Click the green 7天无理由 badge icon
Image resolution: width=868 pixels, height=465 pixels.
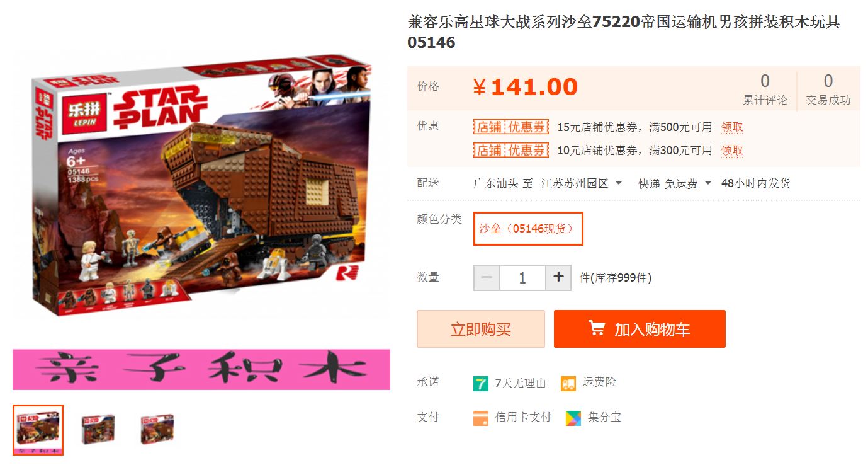(x=481, y=383)
